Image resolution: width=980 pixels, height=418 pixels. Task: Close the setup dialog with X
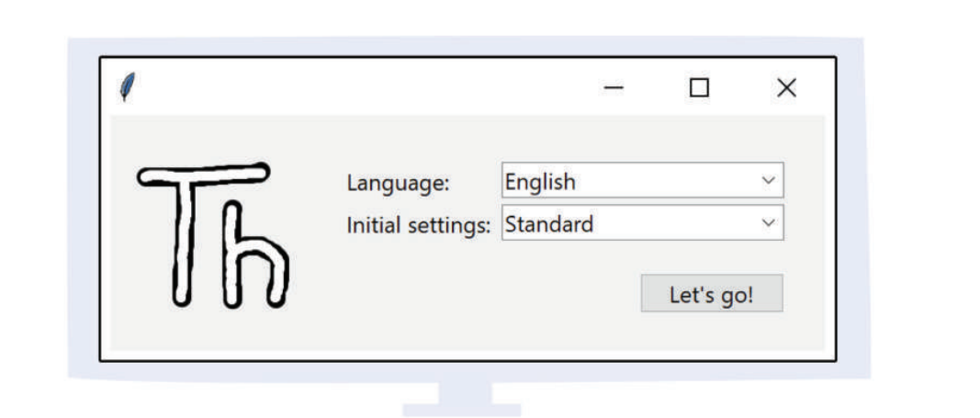click(x=786, y=88)
